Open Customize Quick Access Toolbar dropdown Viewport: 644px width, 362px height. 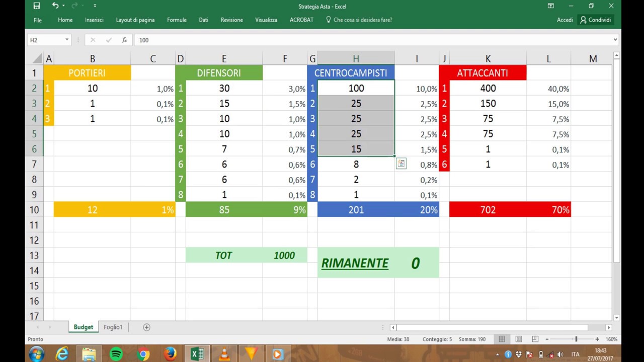point(95,6)
